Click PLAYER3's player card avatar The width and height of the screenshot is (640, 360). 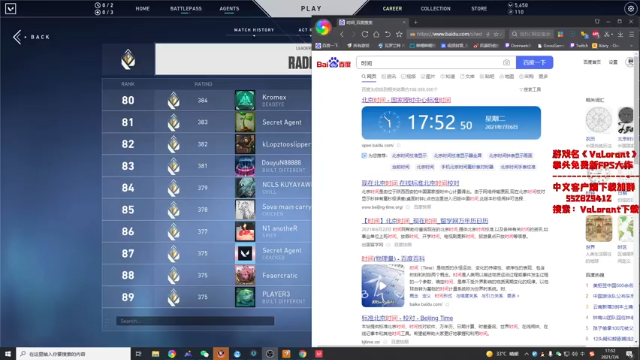[245, 297]
